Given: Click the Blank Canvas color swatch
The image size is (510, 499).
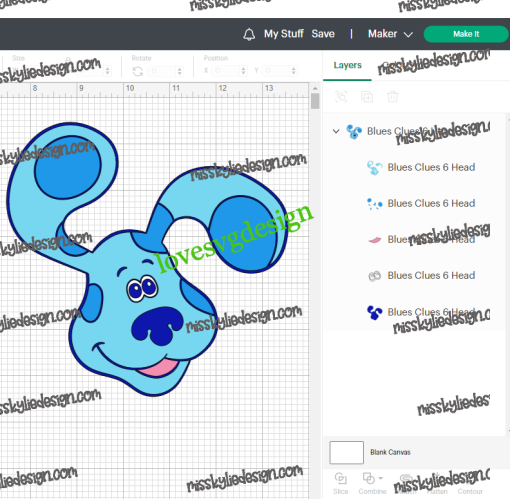Looking at the screenshot, I should click(346, 452).
